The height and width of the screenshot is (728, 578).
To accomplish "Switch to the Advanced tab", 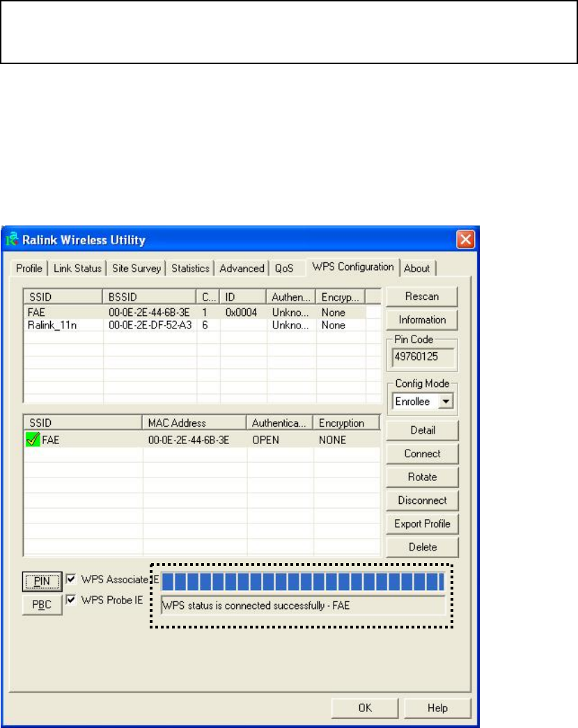I will click(x=242, y=269).
